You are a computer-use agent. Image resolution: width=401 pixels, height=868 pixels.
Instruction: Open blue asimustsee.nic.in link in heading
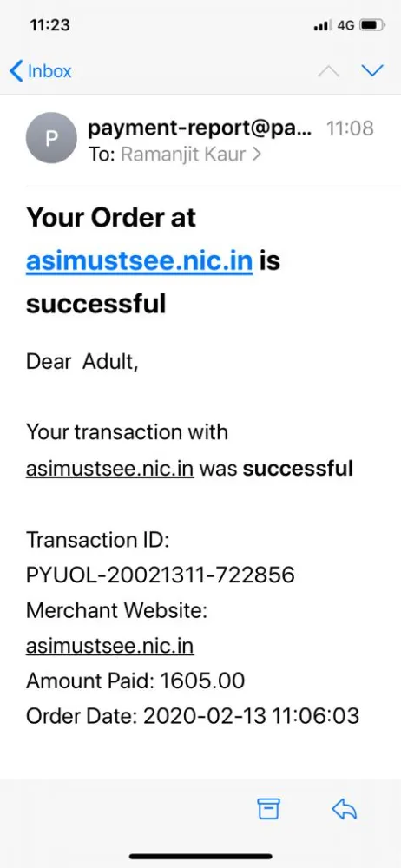tap(139, 260)
